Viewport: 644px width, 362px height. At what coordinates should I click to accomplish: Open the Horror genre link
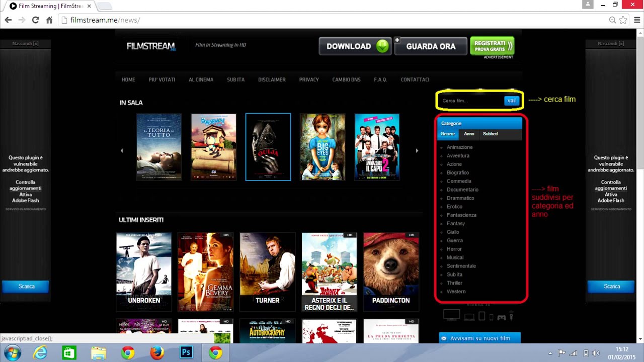click(454, 249)
